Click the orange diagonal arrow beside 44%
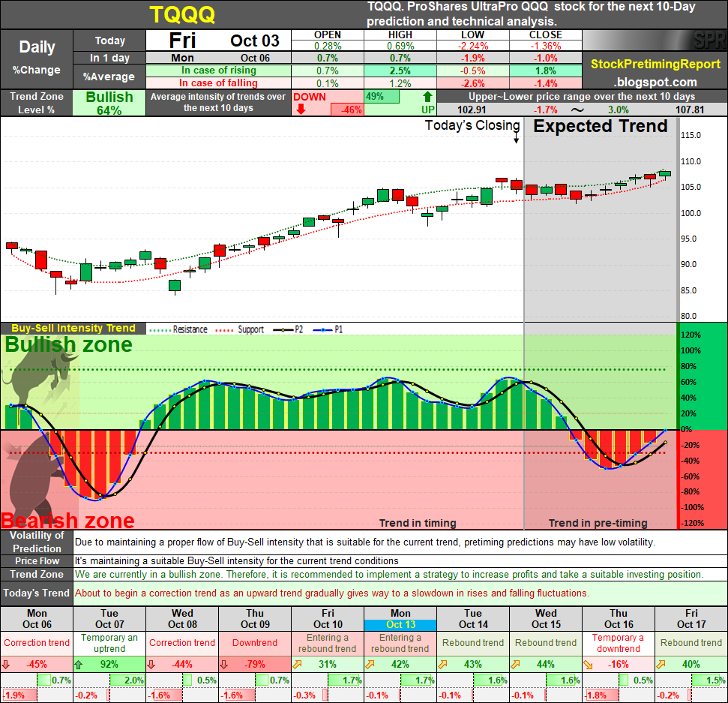This screenshot has width=728, height=703. [x=515, y=665]
